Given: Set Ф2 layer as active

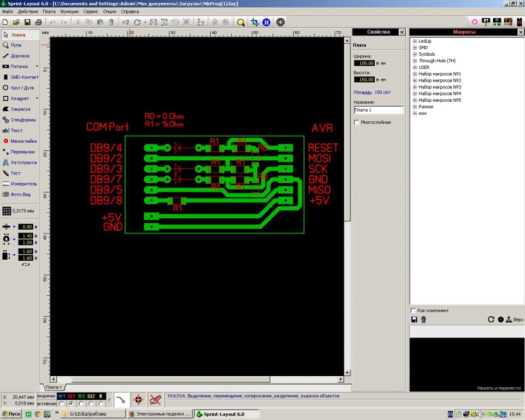Looking at the screenshot, I should click(x=81, y=404).
